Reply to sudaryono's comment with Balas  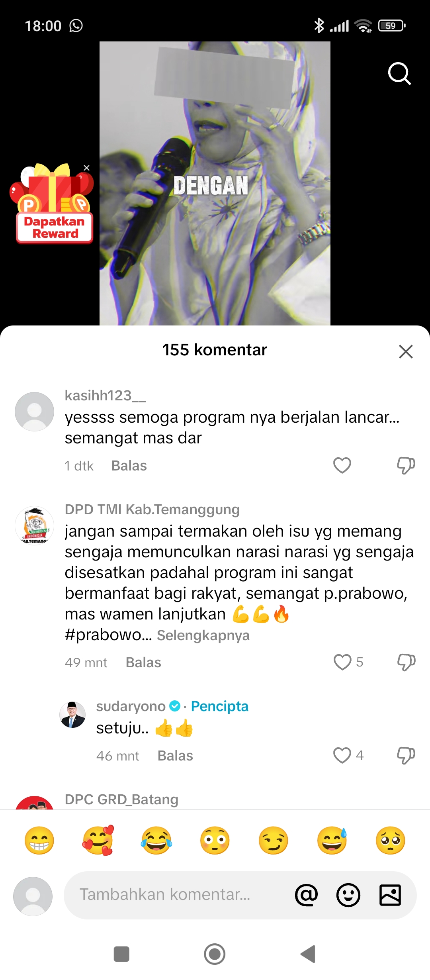coord(175,756)
